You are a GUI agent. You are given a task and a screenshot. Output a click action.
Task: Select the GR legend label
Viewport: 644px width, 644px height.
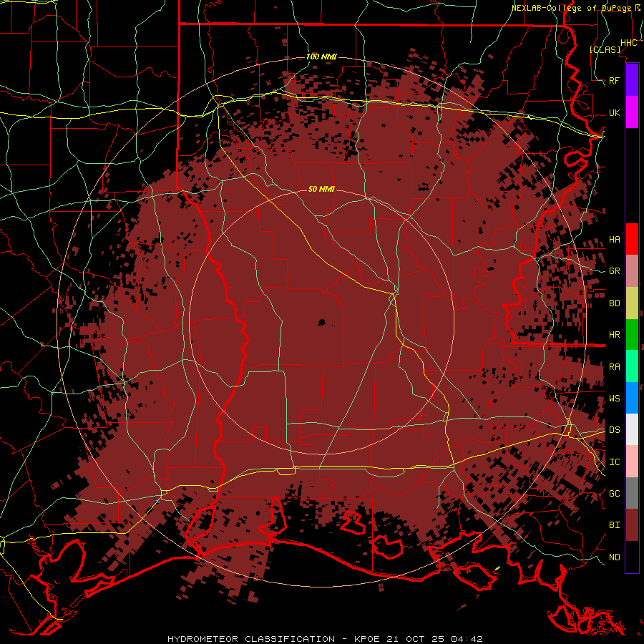point(614,271)
